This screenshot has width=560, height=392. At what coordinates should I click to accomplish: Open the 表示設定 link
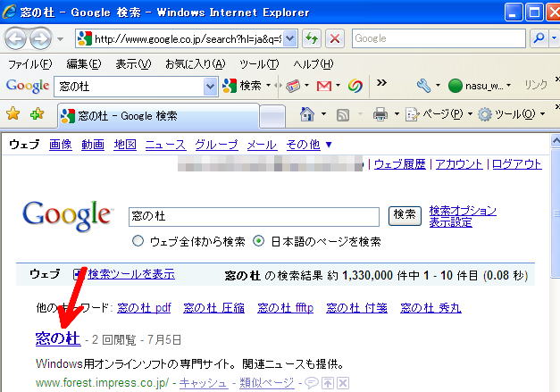pyautogui.click(x=450, y=222)
